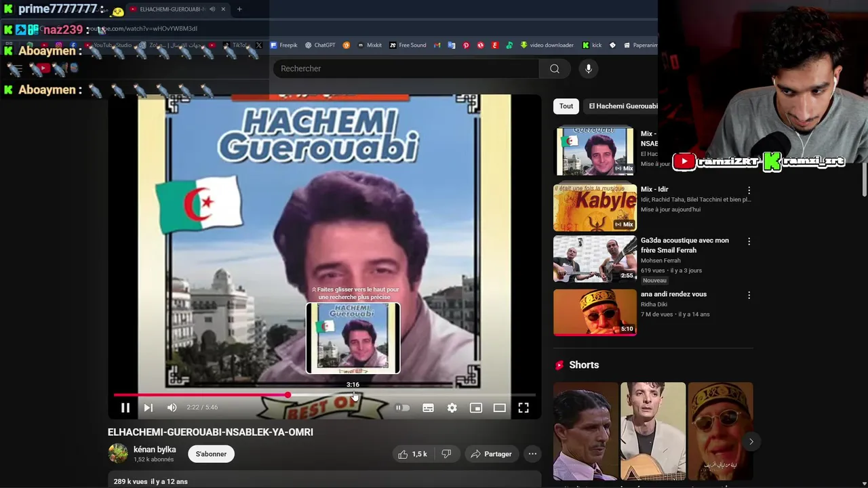This screenshot has width=868, height=488.
Task: Open options menu for Ga3da acoustique video
Action: click(x=749, y=241)
